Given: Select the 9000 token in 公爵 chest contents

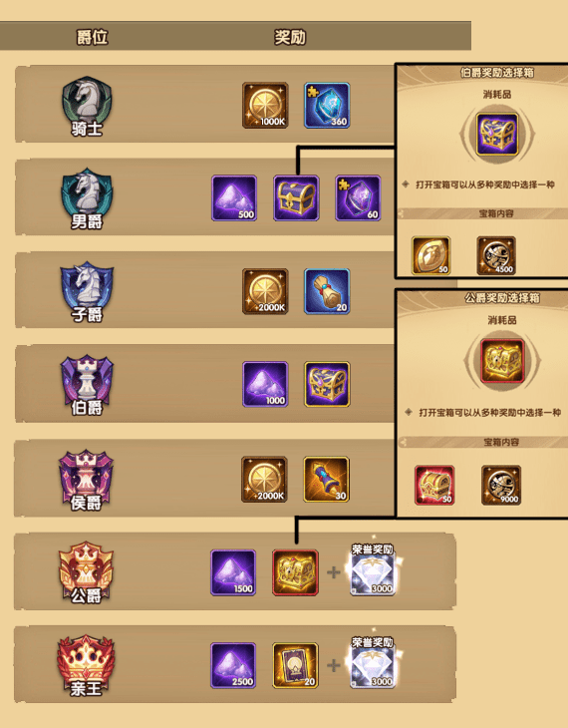Looking at the screenshot, I should [x=501, y=486].
